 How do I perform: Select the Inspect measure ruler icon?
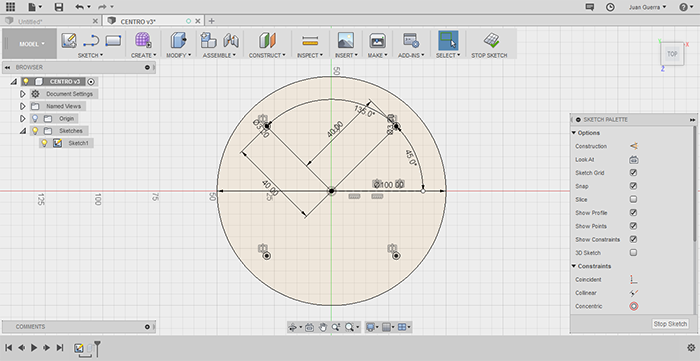[310, 41]
